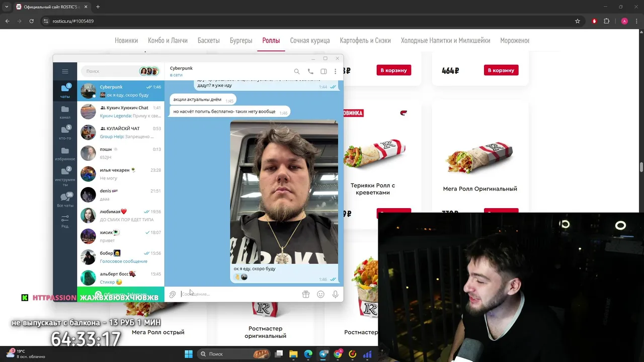Screen dimensions: 644x362
Task: Open the stories avatars next to search
Action: [149, 71]
